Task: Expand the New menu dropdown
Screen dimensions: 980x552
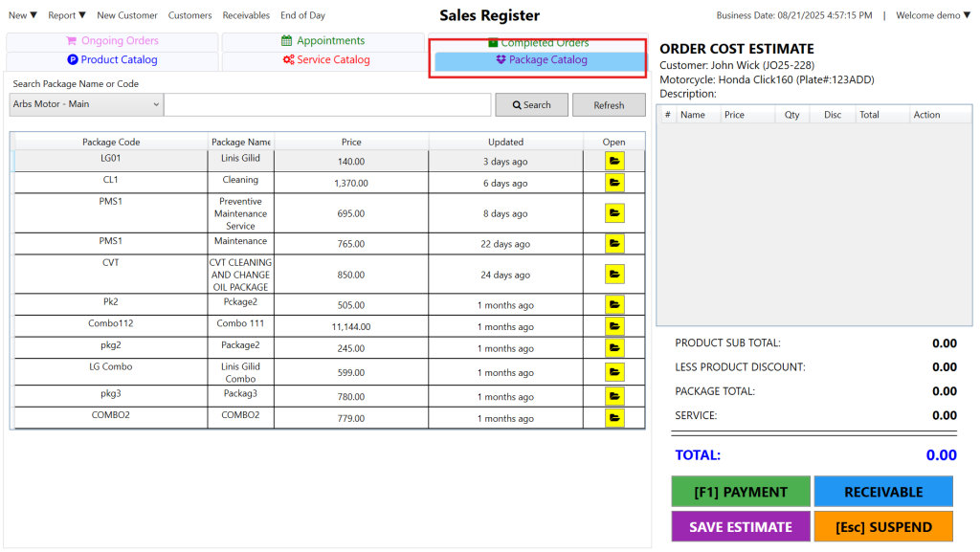Action: (x=23, y=15)
